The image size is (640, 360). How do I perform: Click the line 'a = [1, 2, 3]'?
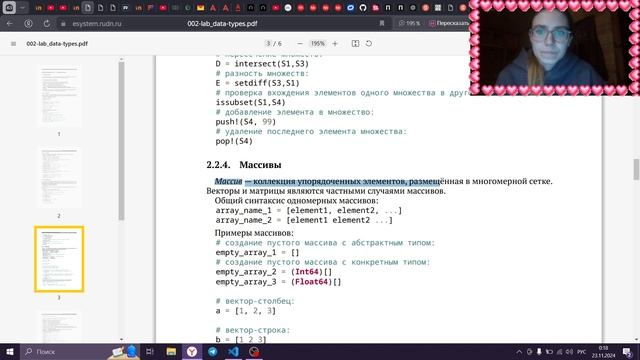point(245,311)
